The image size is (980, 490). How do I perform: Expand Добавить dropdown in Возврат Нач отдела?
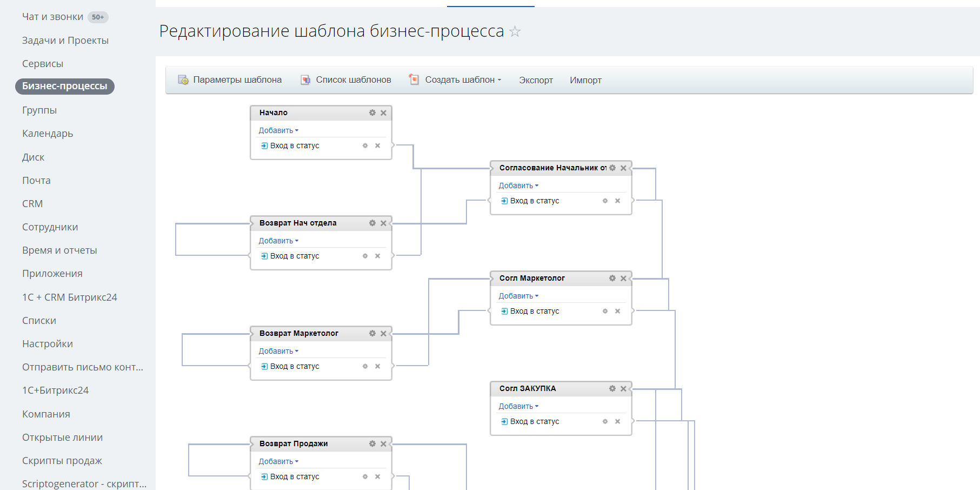[x=278, y=241]
